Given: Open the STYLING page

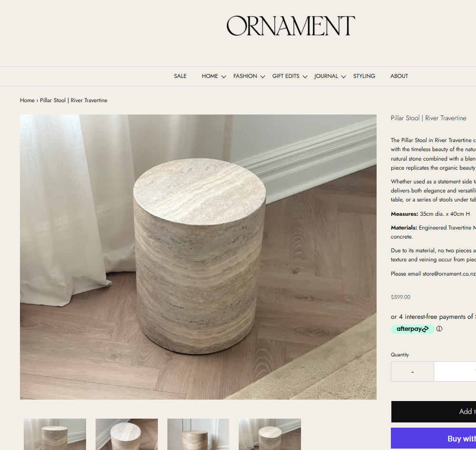Looking at the screenshot, I should (364, 76).
